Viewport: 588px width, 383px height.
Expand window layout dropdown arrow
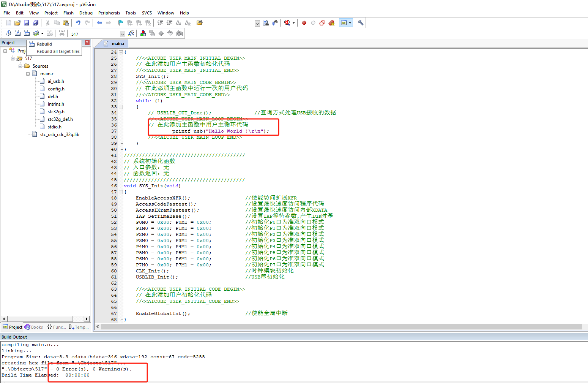350,23
